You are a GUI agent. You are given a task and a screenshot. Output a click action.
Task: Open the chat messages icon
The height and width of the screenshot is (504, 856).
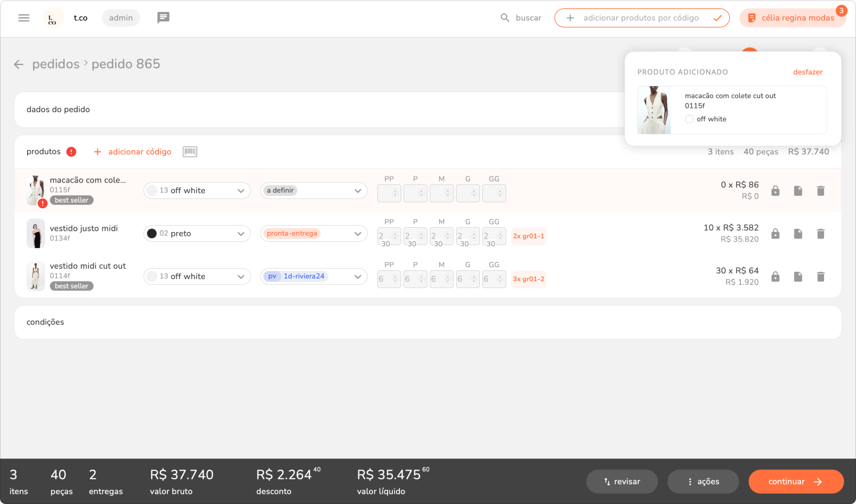point(163,18)
